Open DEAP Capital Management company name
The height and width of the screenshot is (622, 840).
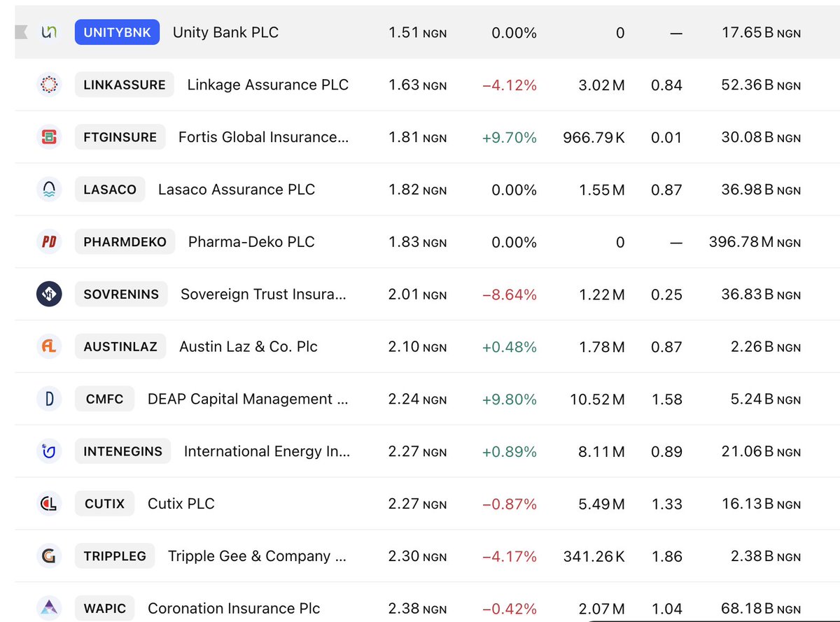248,399
